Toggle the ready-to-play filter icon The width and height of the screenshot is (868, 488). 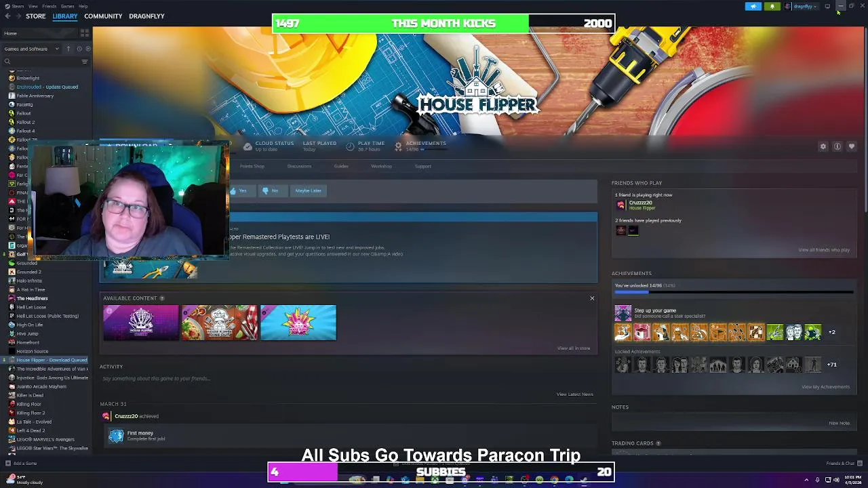tap(87, 49)
